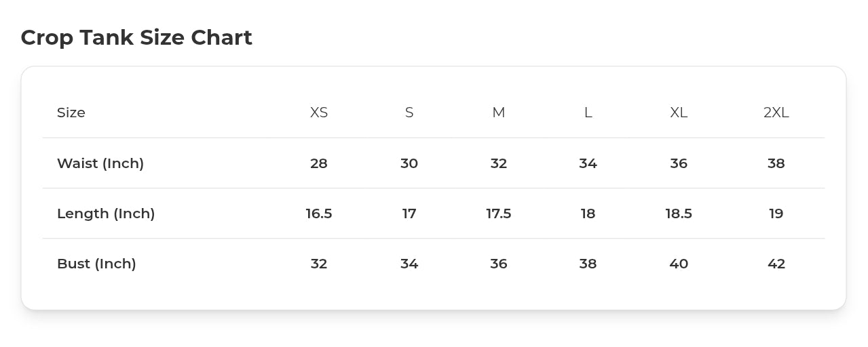Click the XL size column header
This screenshot has width=868, height=347.
click(x=679, y=113)
